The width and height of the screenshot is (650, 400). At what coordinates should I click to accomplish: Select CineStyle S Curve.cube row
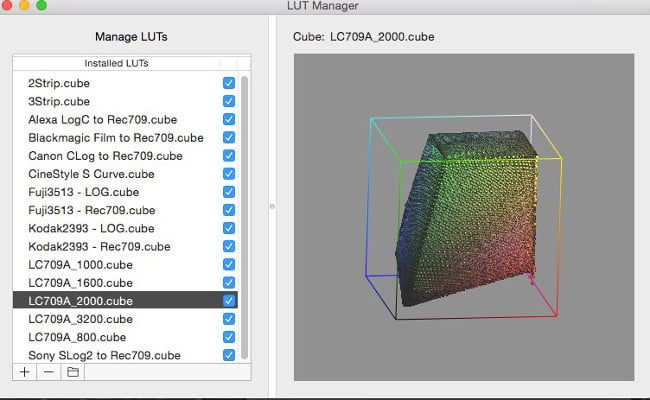(125, 174)
